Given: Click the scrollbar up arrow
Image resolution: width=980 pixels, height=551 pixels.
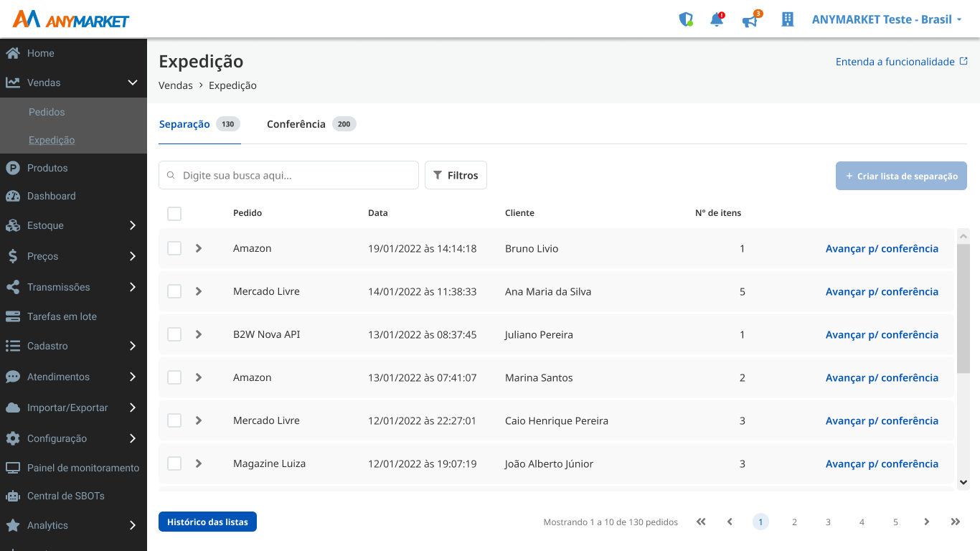Looking at the screenshot, I should pyautogui.click(x=963, y=235).
